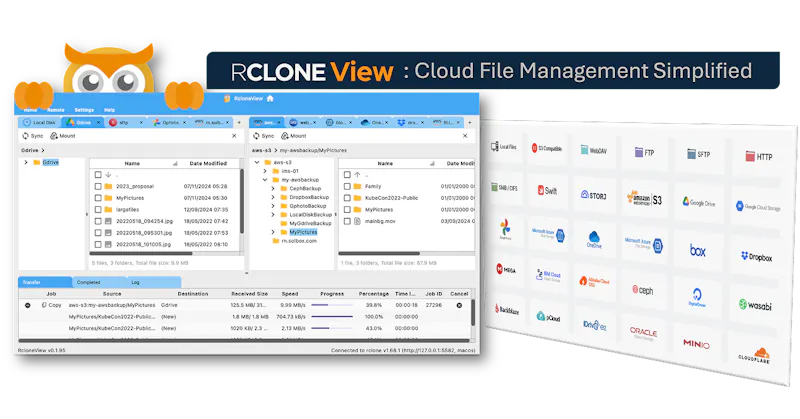Select the MEGA provider tile
800x419 pixels.
(506, 269)
